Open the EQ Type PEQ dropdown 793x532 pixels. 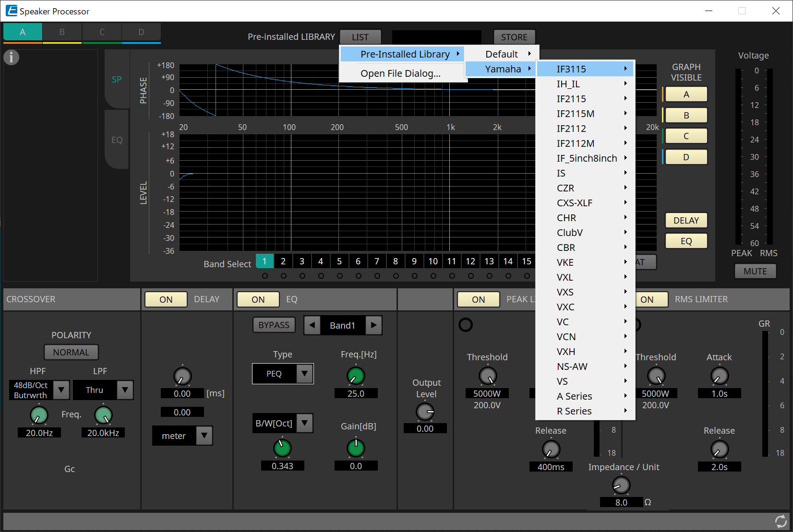coord(304,374)
